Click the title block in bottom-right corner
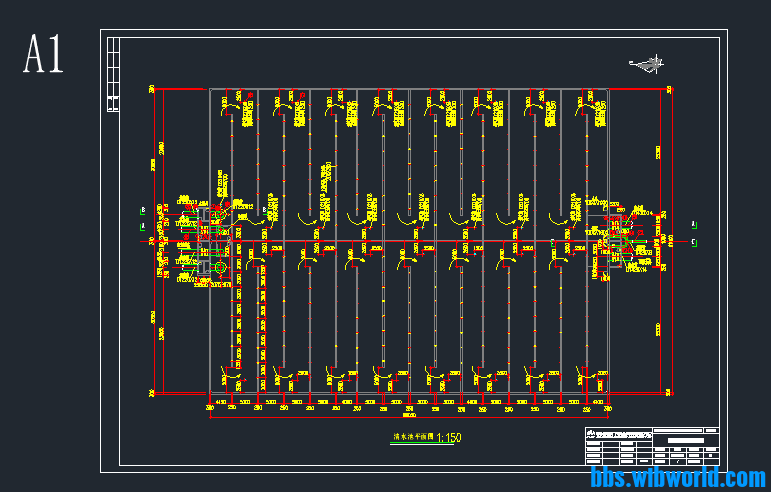This screenshot has width=771, height=492. [652, 446]
